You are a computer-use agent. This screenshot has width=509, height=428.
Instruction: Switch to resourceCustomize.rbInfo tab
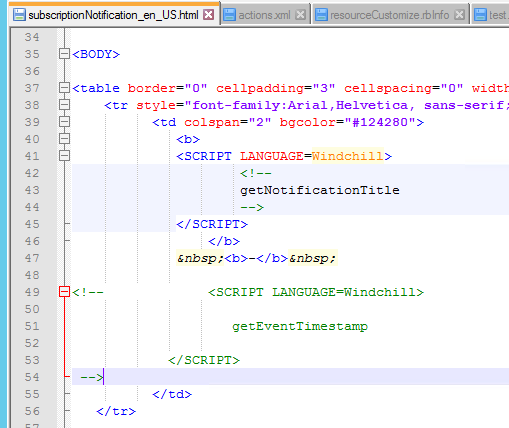pos(389,15)
